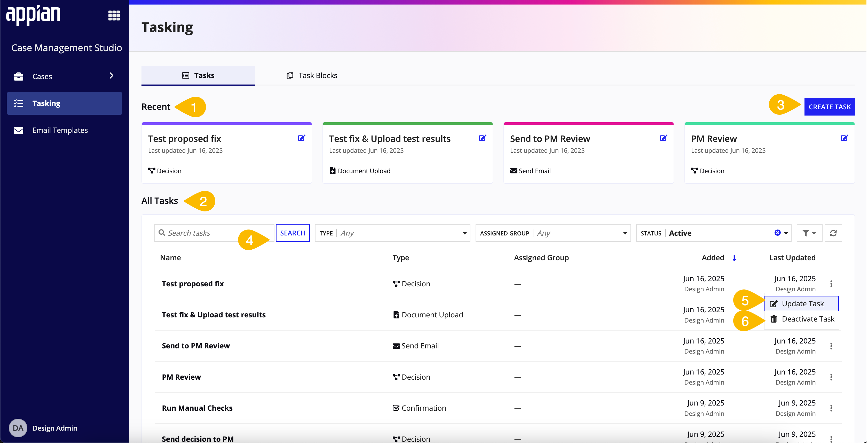The image size is (868, 443).
Task: Clear the Active status filter
Action: 777,233
